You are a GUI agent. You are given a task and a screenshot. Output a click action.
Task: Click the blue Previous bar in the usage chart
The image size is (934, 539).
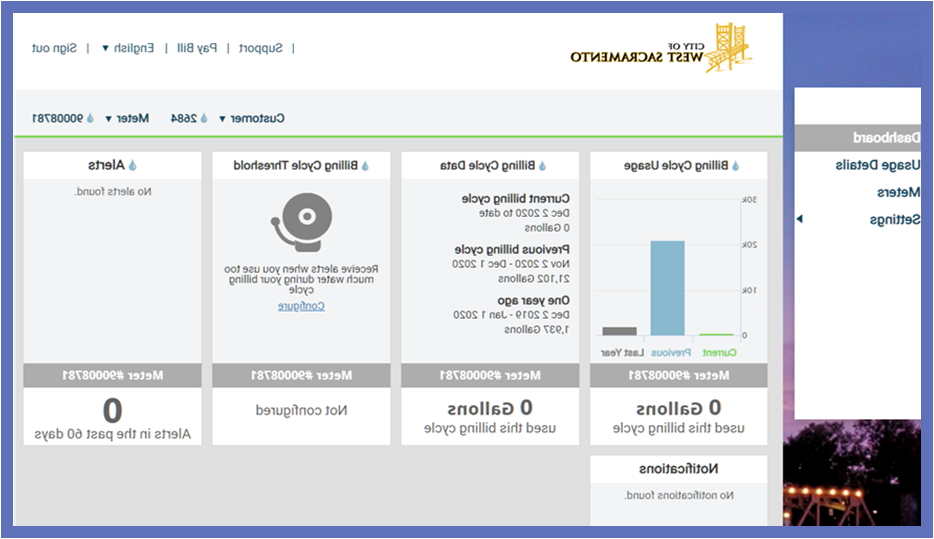(x=667, y=288)
